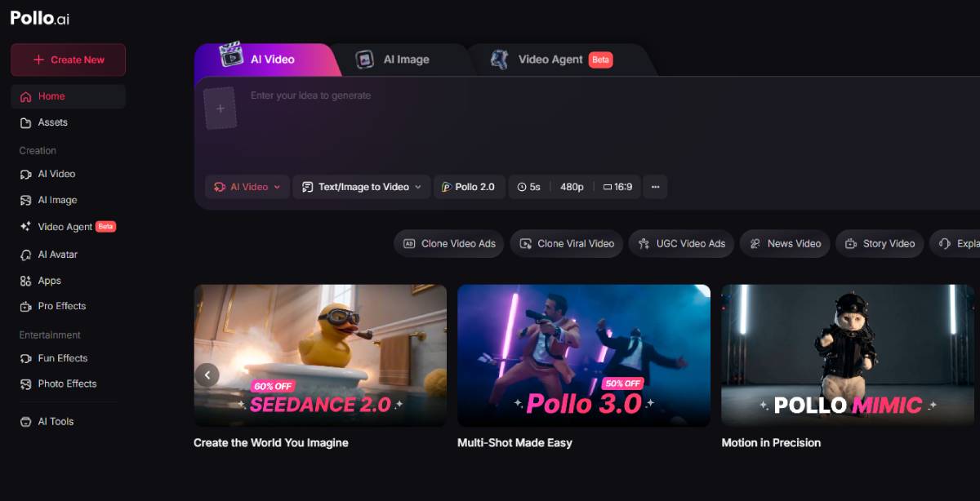Select the Clone Viral Video chip
The width and height of the screenshot is (980, 501).
coord(567,243)
